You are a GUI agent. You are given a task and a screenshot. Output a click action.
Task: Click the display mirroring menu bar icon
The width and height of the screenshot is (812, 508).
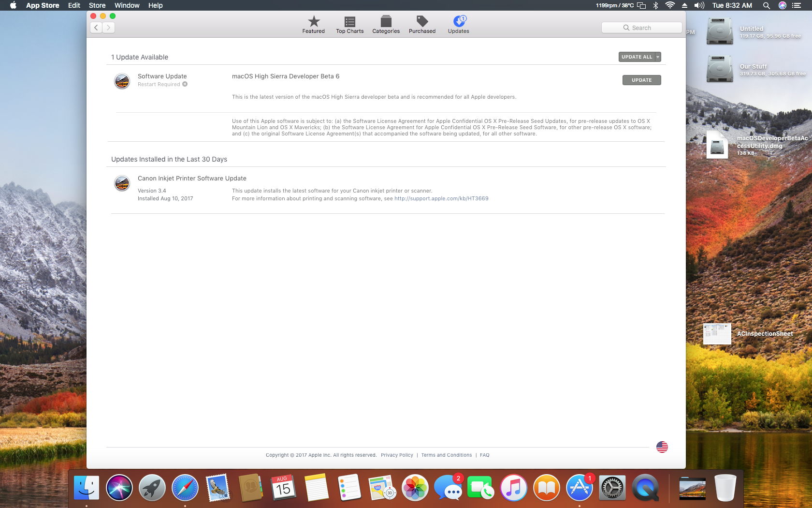coord(641,5)
